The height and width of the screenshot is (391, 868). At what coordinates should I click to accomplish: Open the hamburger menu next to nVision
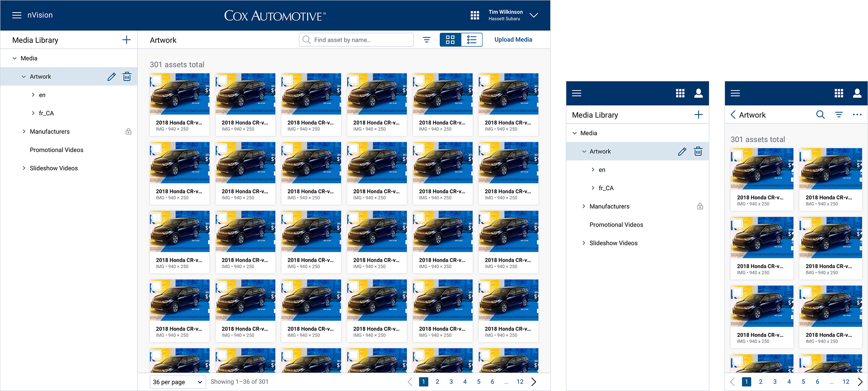coord(17,15)
